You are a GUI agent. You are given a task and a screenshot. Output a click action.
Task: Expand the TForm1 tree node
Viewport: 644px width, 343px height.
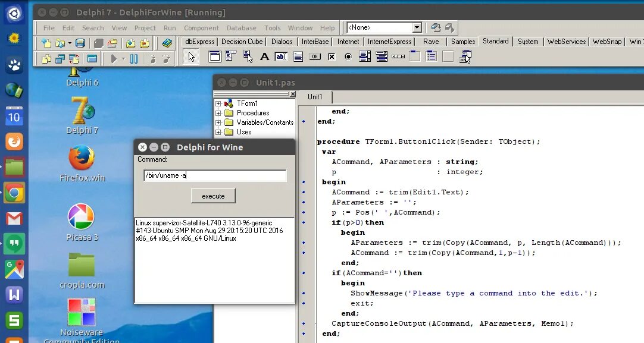218,103
